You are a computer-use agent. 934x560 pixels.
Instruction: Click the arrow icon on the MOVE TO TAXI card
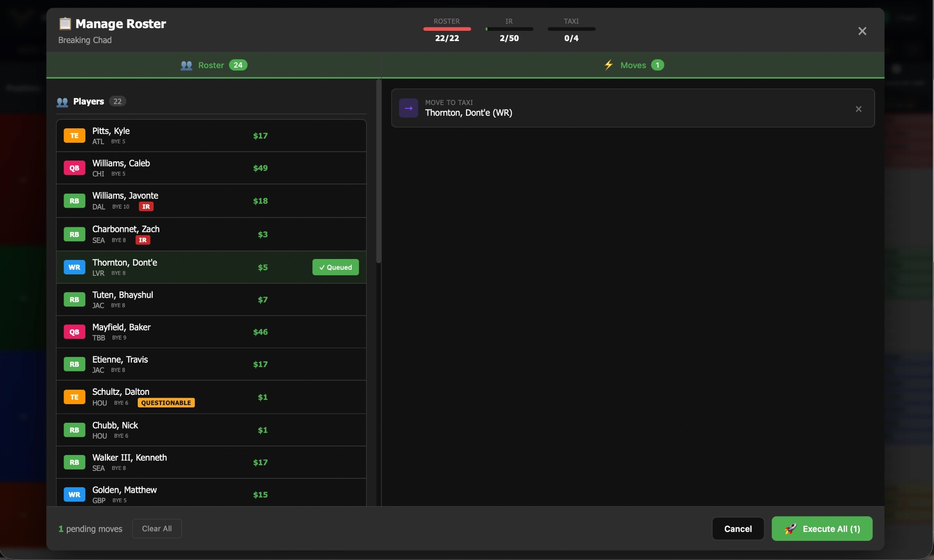[x=408, y=108]
